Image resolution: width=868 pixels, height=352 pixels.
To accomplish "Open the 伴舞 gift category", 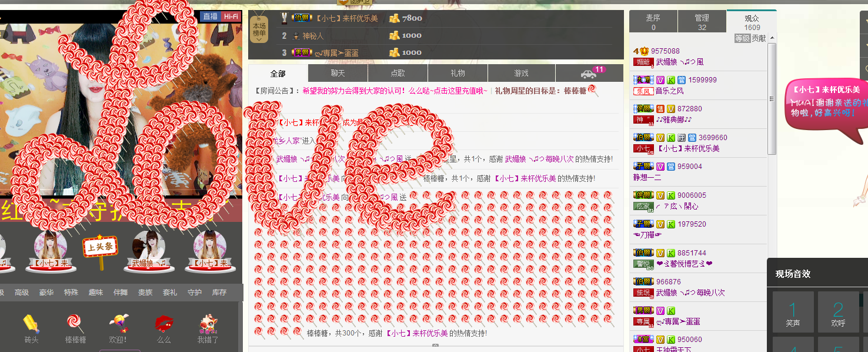I will coord(121,293).
